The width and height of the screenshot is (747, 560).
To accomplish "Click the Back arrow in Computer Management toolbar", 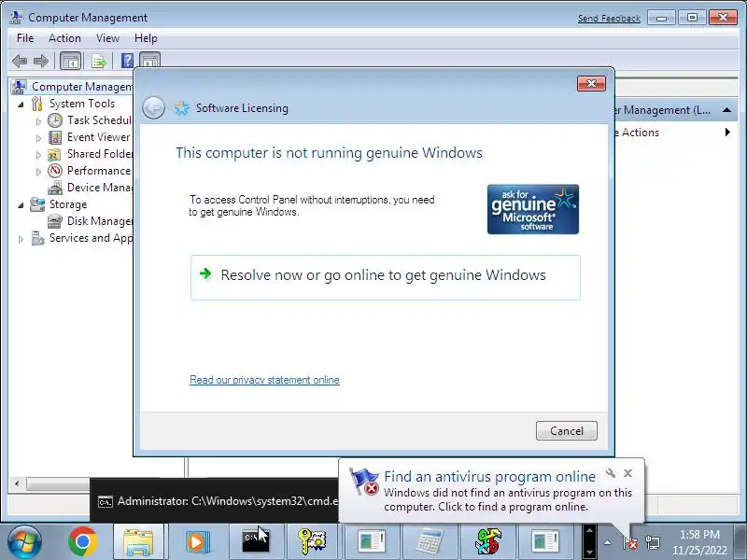I will [x=20, y=61].
